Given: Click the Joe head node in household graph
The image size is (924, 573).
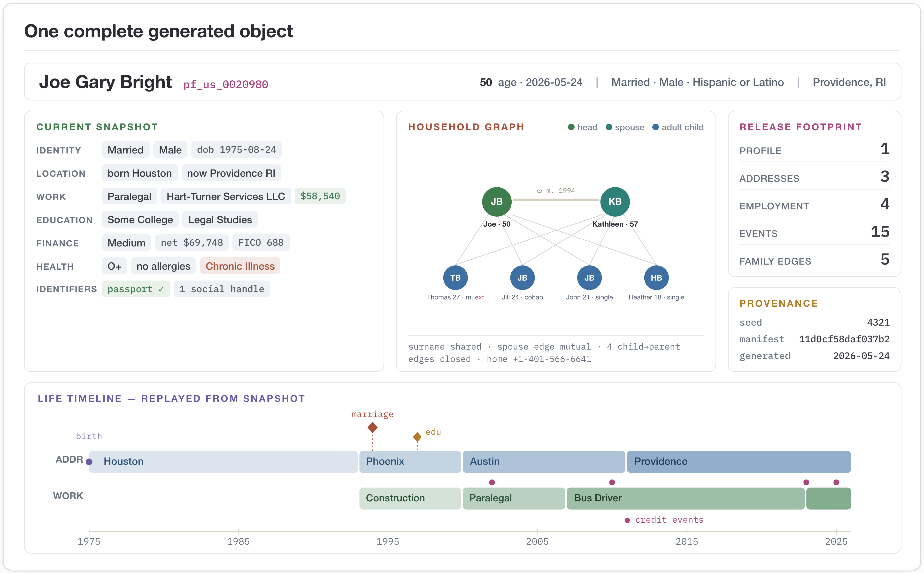Looking at the screenshot, I should coord(496,202).
